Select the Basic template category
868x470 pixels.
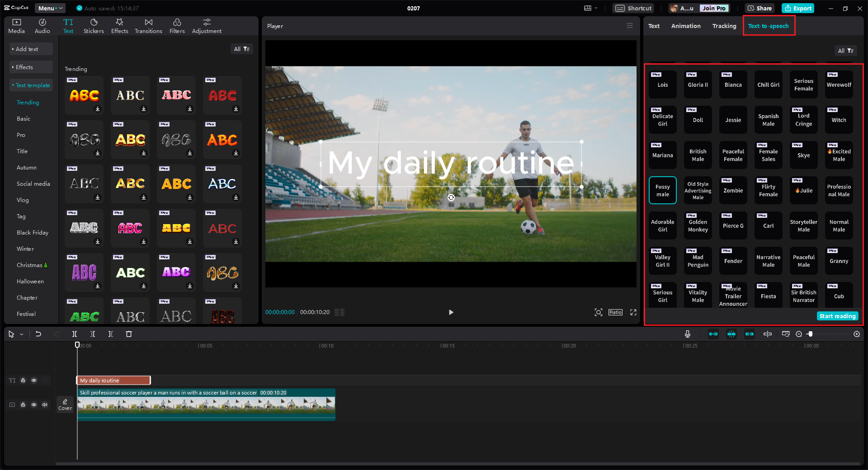24,118
